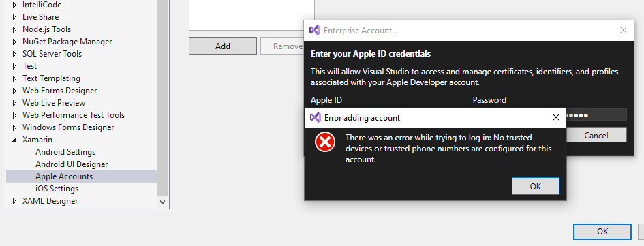Image resolution: width=644 pixels, height=246 pixels.
Task: Click the Password input field
Action: point(597,114)
